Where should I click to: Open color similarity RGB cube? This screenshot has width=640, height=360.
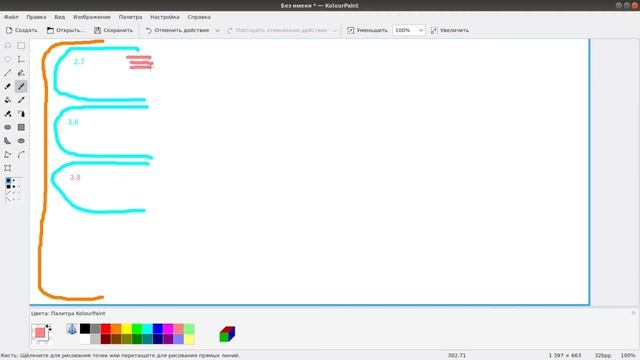click(227, 334)
